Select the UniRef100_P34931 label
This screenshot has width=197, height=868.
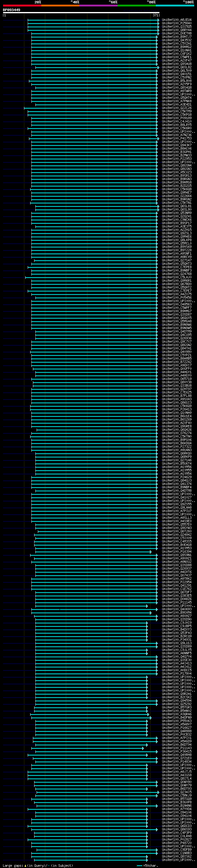click(x=177, y=640)
